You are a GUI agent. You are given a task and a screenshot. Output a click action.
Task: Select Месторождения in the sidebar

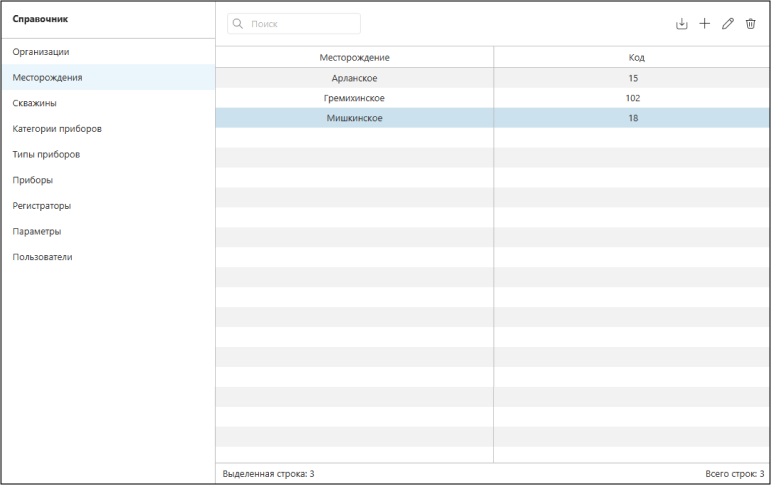48,78
